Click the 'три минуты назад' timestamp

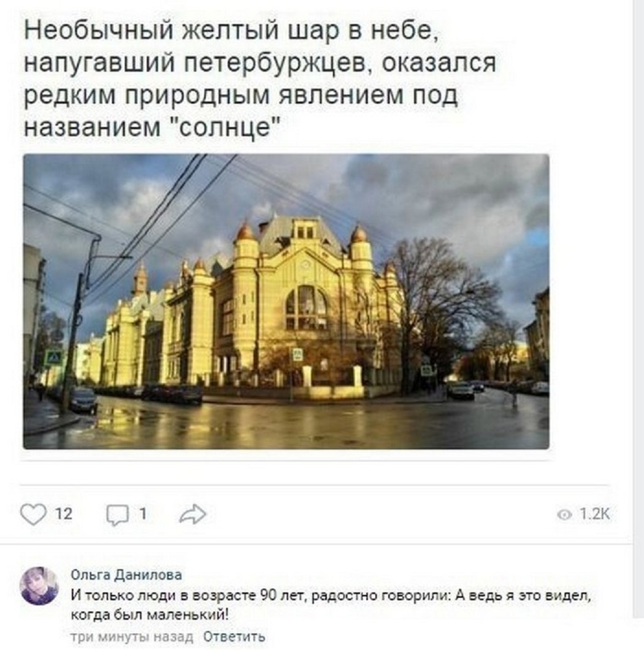tap(132, 637)
